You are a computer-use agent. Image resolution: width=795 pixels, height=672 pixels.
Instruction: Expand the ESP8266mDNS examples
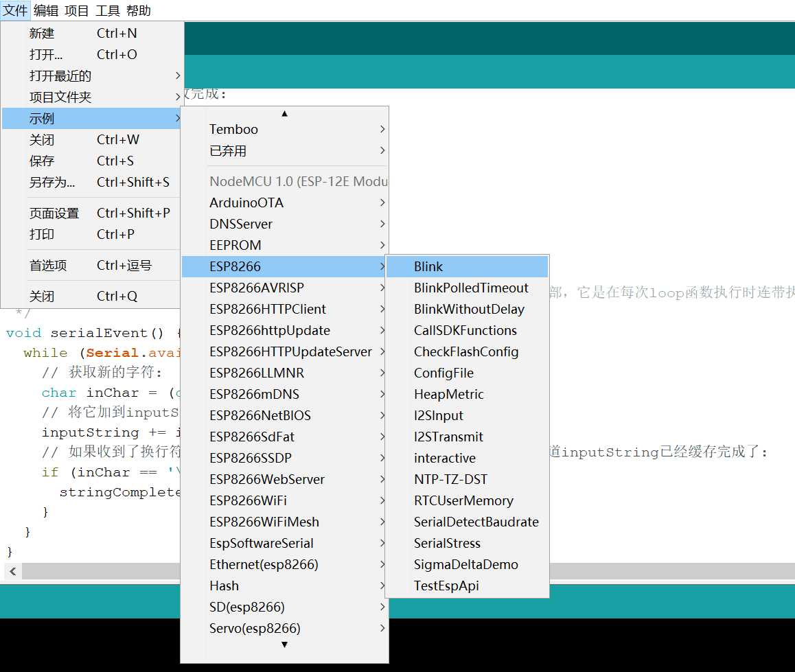284,394
